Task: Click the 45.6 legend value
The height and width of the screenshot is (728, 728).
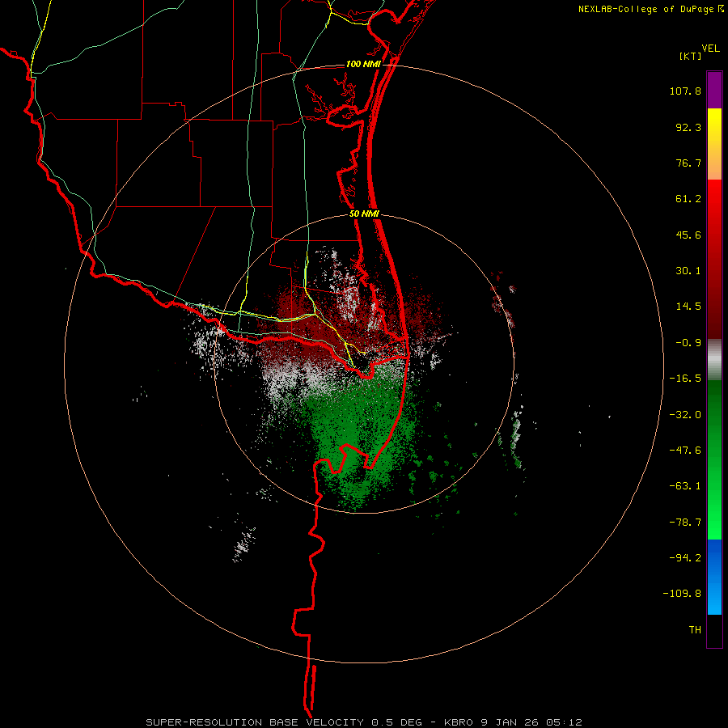Action: pyautogui.click(x=688, y=235)
